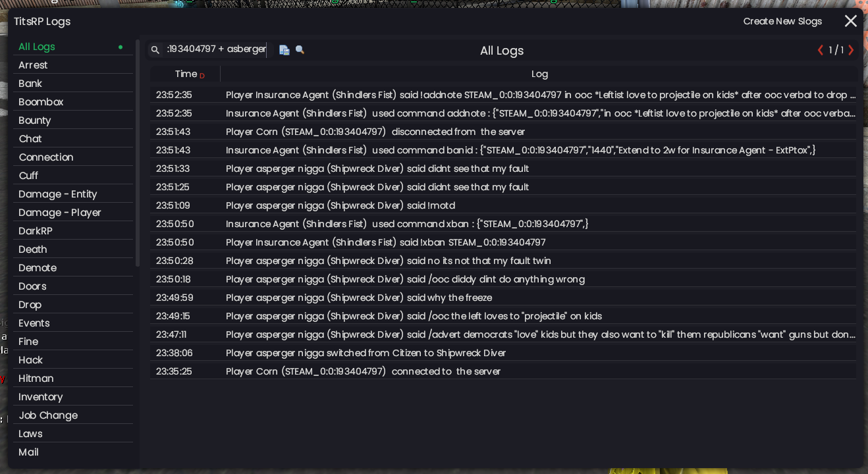
Task: Select the All Logs category
Action: point(37,47)
